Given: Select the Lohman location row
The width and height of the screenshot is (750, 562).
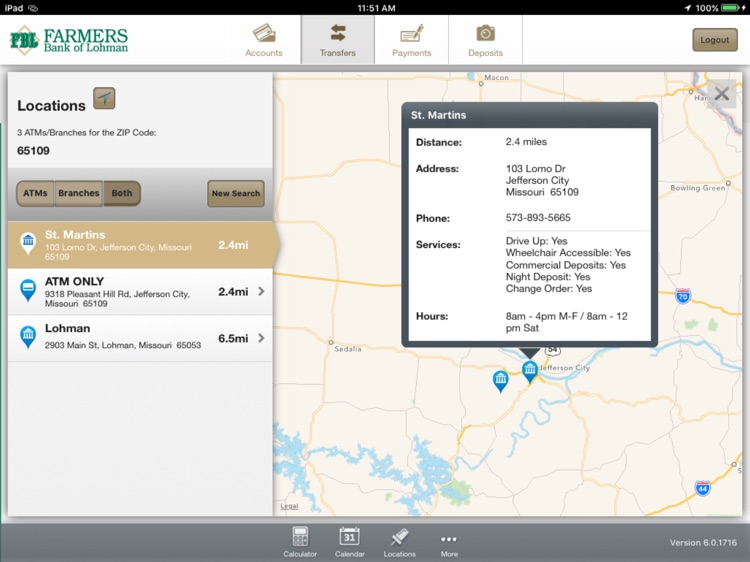Looking at the screenshot, I should [140, 338].
